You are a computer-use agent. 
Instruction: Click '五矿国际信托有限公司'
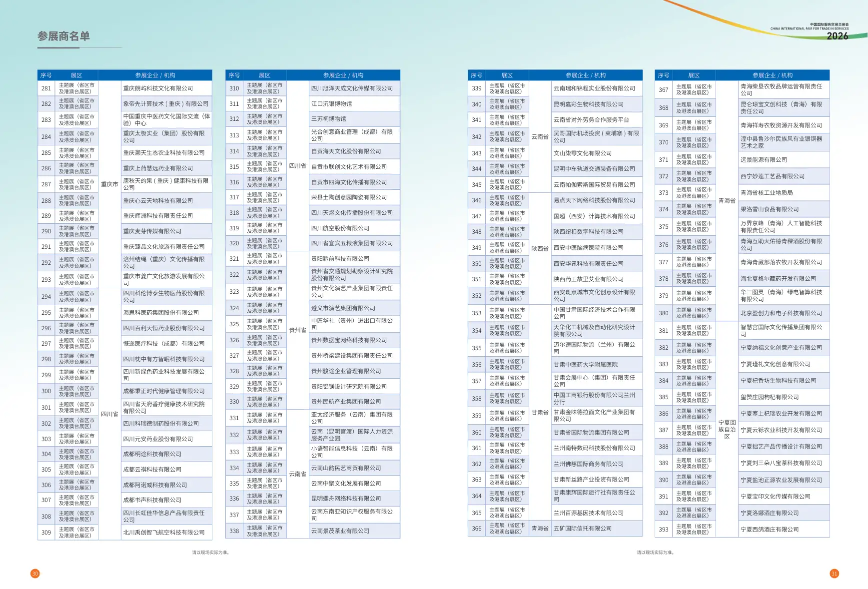tap(583, 529)
